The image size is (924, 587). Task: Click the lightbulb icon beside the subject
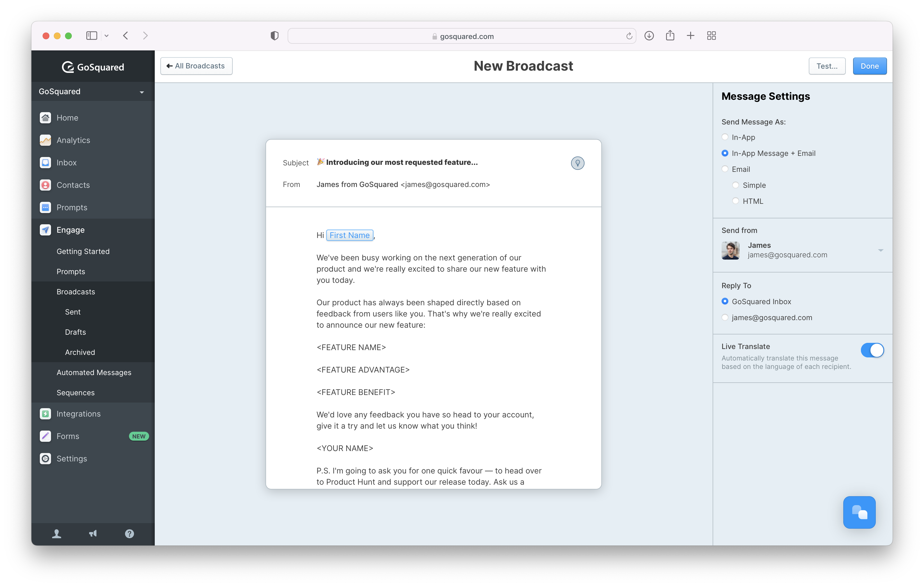(577, 163)
